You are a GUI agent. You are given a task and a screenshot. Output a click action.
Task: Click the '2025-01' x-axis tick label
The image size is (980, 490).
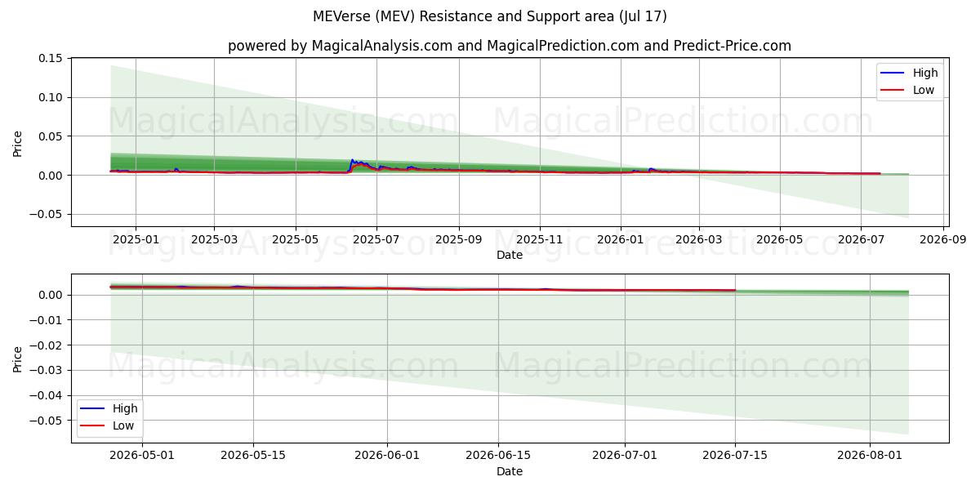click(x=135, y=239)
